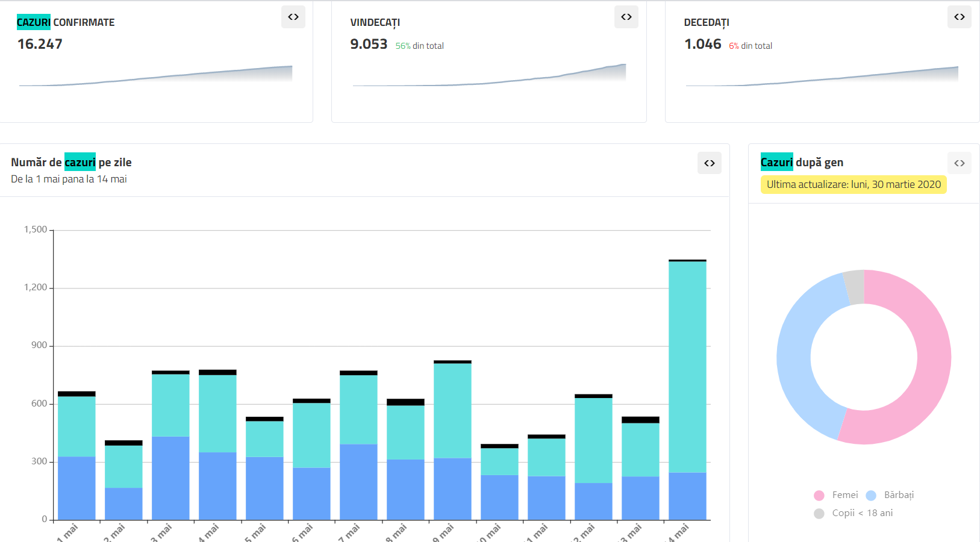Click the Număr de cazuri pe zile title

(71, 163)
